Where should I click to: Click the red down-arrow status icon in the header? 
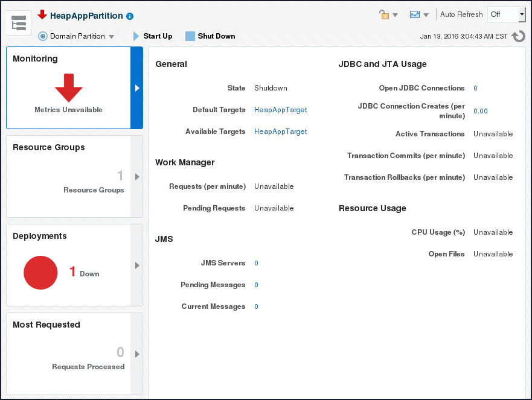pos(42,14)
